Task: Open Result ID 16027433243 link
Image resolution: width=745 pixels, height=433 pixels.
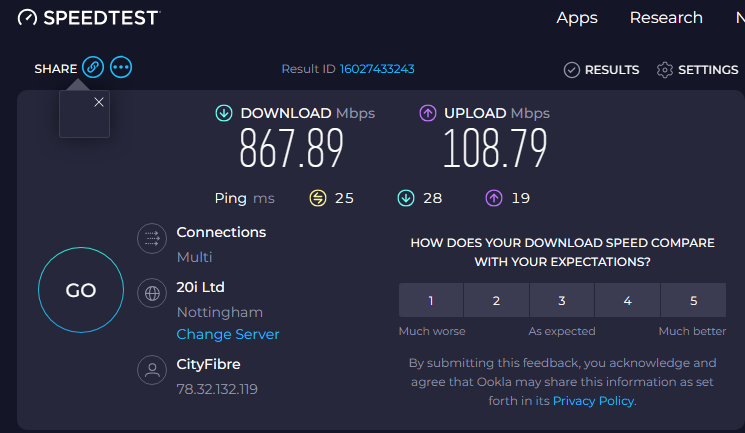Action: tap(377, 69)
